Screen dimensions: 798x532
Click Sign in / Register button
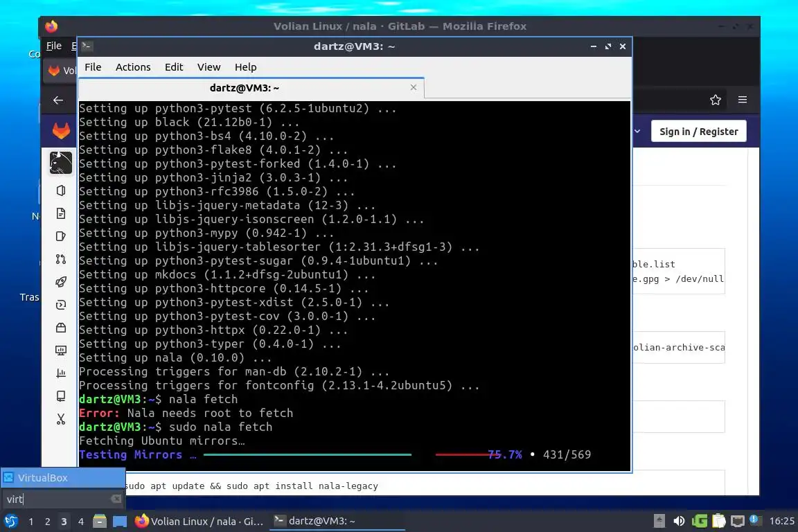click(698, 132)
